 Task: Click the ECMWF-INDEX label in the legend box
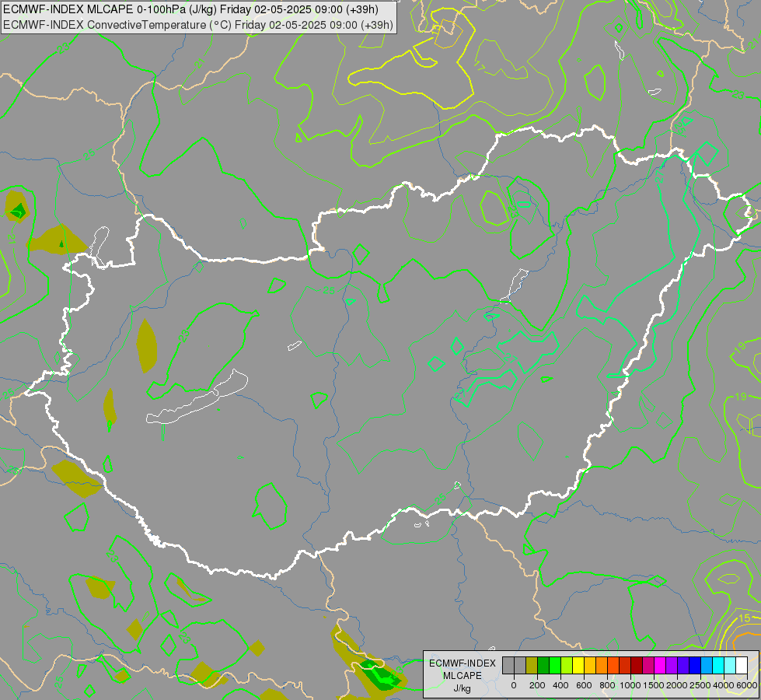tap(462, 663)
